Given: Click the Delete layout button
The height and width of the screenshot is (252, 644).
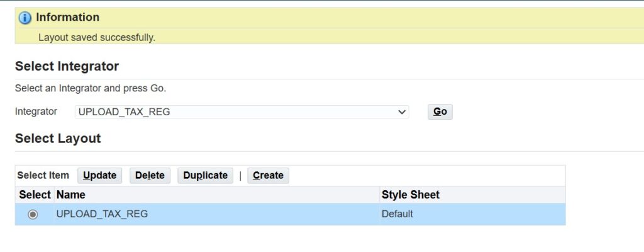Looking at the screenshot, I should [x=150, y=175].
